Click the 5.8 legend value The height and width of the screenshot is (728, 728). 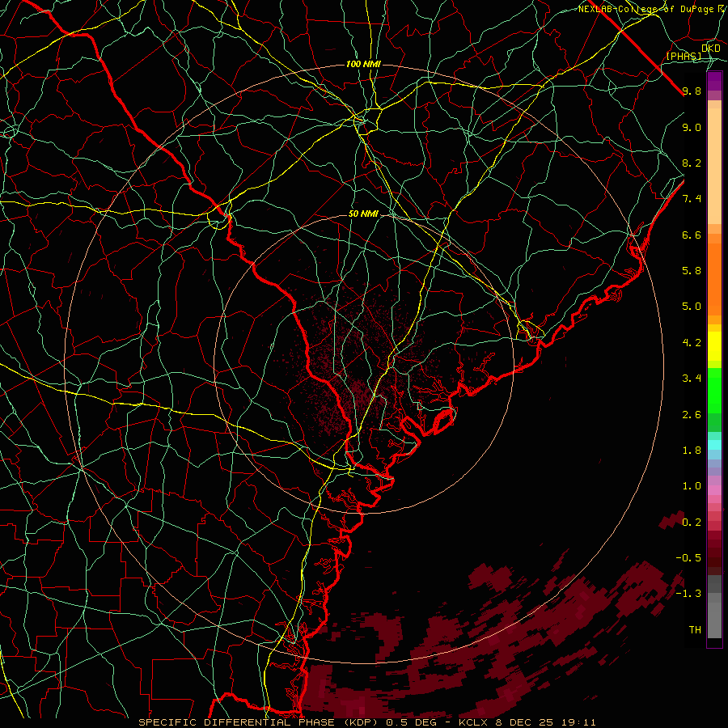tap(692, 271)
